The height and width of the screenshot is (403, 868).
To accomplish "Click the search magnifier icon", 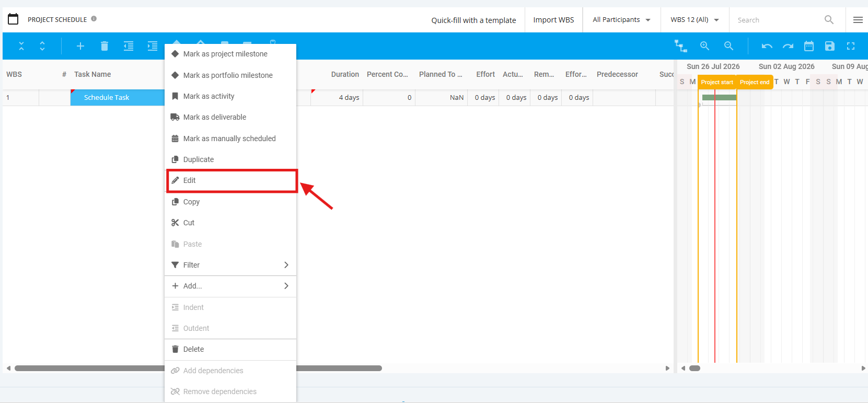I will pyautogui.click(x=829, y=20).
